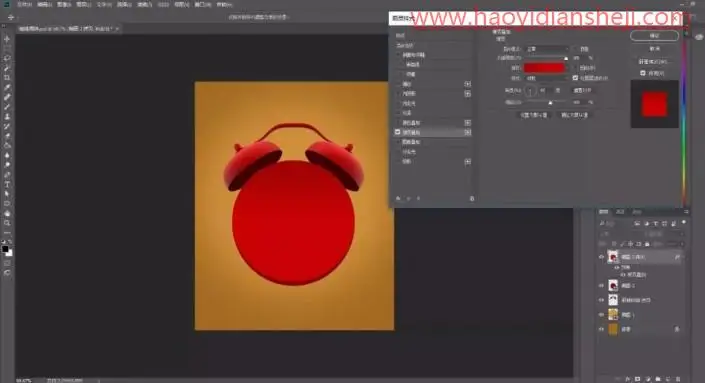Open the Image menu
Viewport: 705px width, 383px height.
click(64, 4)
